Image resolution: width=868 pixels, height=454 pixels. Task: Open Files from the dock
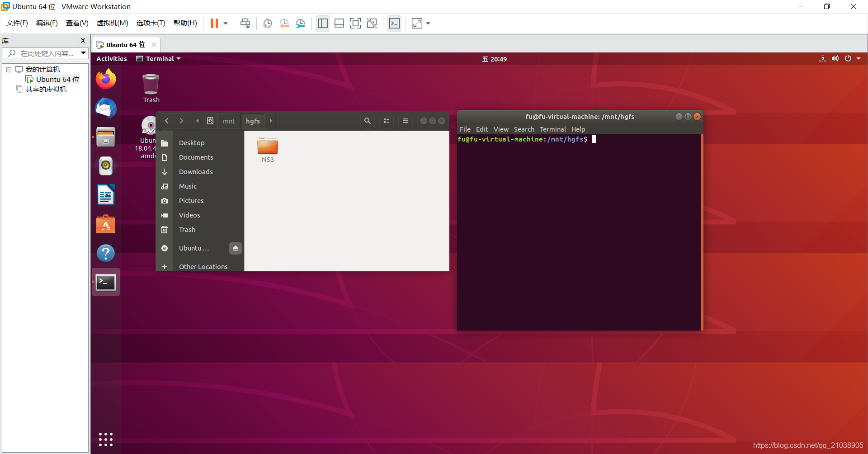point(106,137)
